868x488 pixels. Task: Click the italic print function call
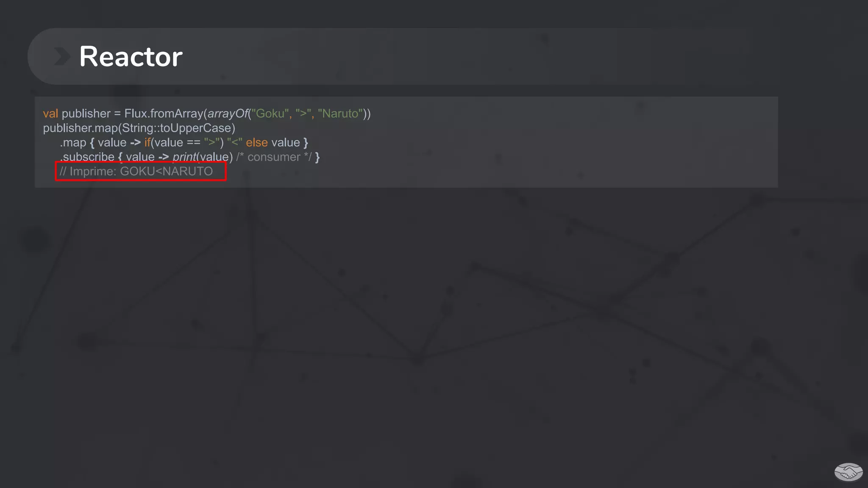point(184,157)
